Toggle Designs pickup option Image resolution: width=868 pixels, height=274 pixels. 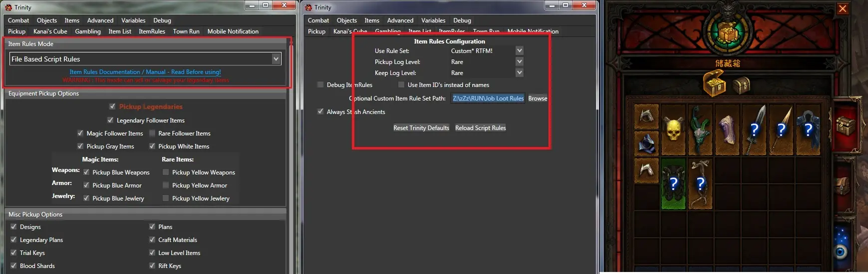13,226
